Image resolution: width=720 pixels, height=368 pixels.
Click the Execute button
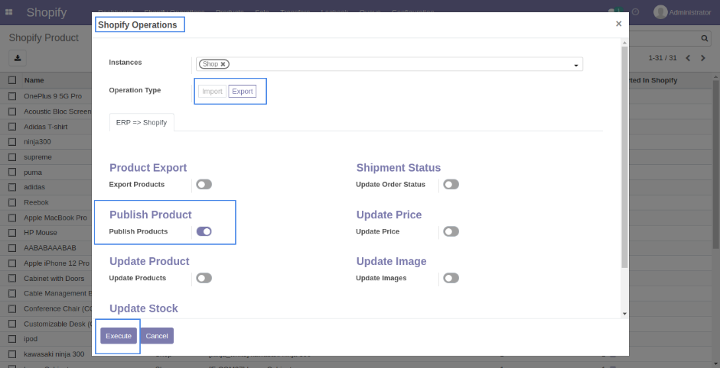118,336
